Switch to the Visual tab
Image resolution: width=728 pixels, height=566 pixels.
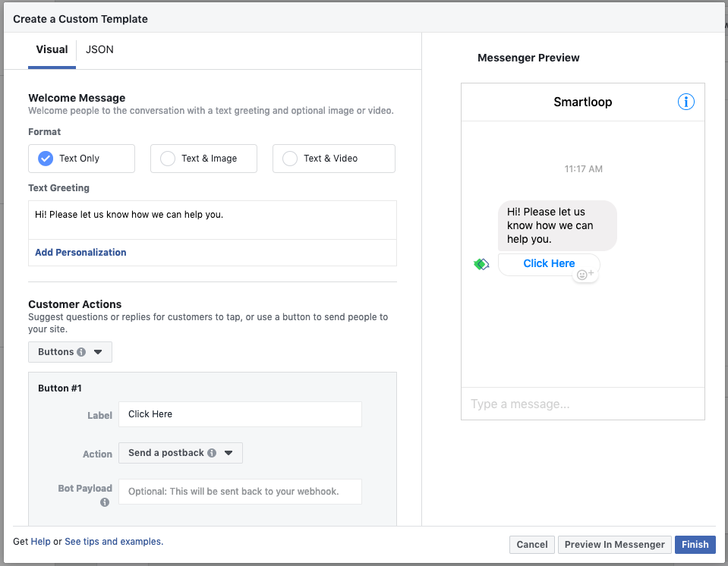point(52,49)
